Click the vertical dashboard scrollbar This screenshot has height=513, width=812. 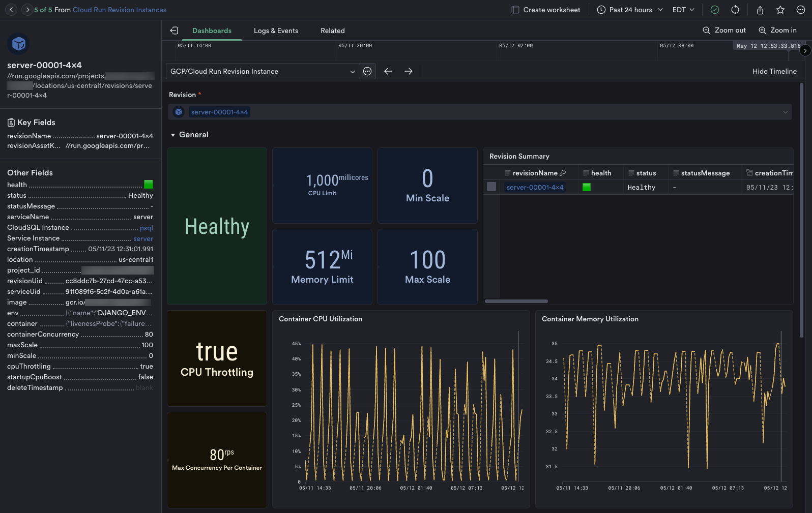(801, 210)
